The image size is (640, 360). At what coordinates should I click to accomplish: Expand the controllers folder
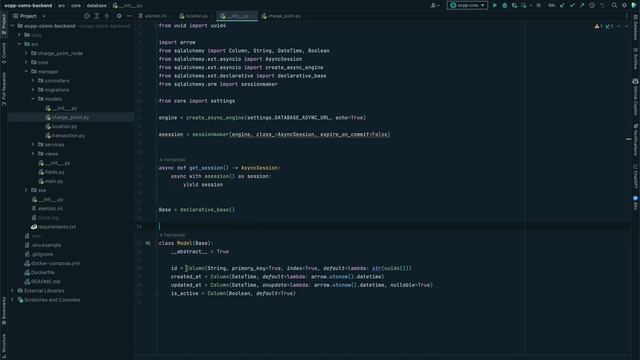(x=33, y=81)
